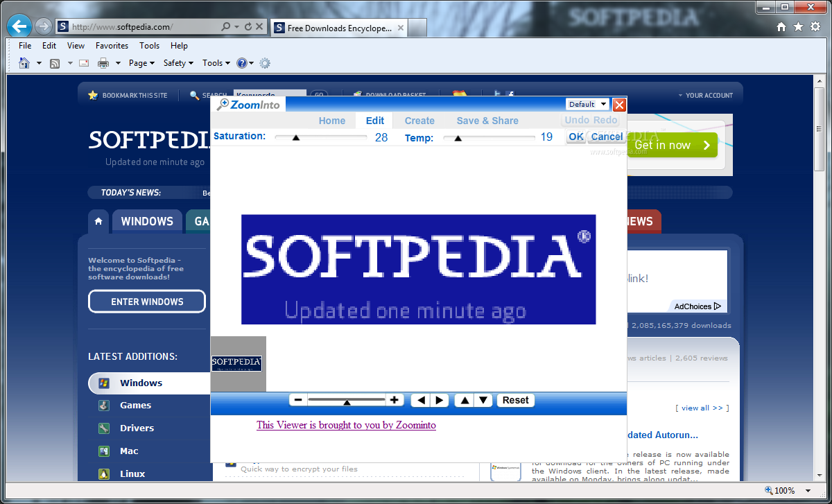Open the Home icon in the command bar
The image size is (832, 504).
[x=24, y=63]
